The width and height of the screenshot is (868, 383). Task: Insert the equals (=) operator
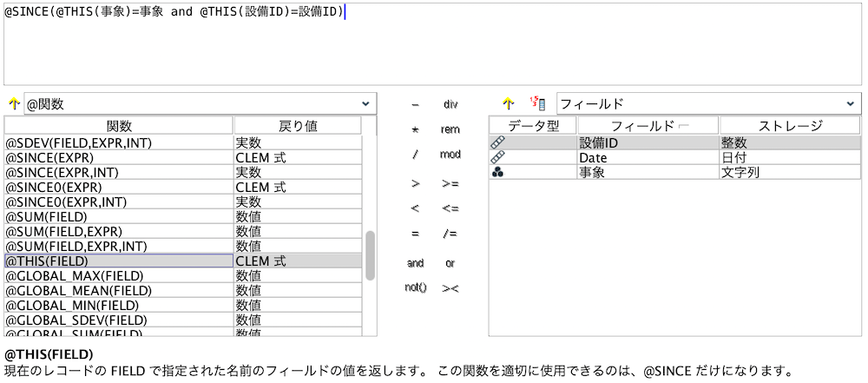point(415,234)
